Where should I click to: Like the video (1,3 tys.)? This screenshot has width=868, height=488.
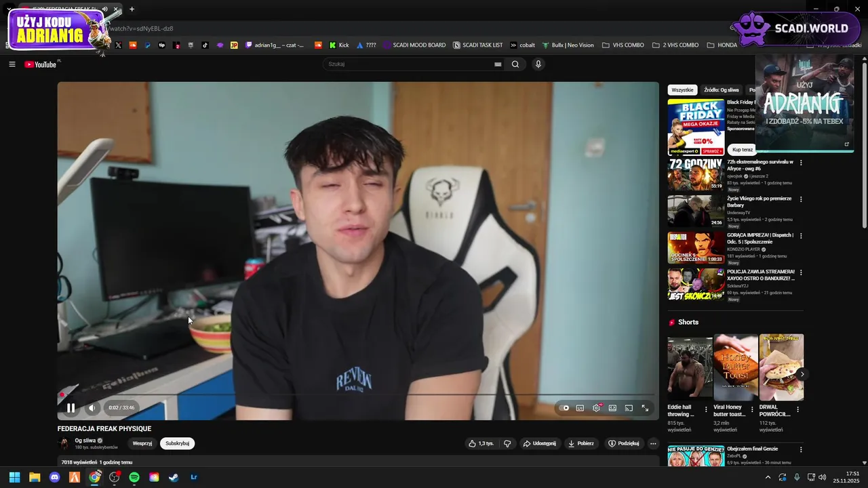(x=481, y=443)
